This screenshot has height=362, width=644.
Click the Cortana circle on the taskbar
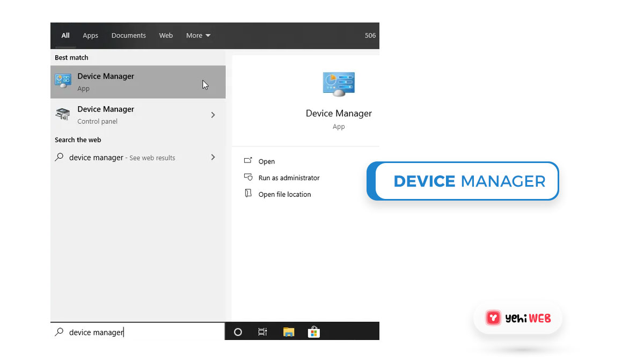tap(237, 331)
